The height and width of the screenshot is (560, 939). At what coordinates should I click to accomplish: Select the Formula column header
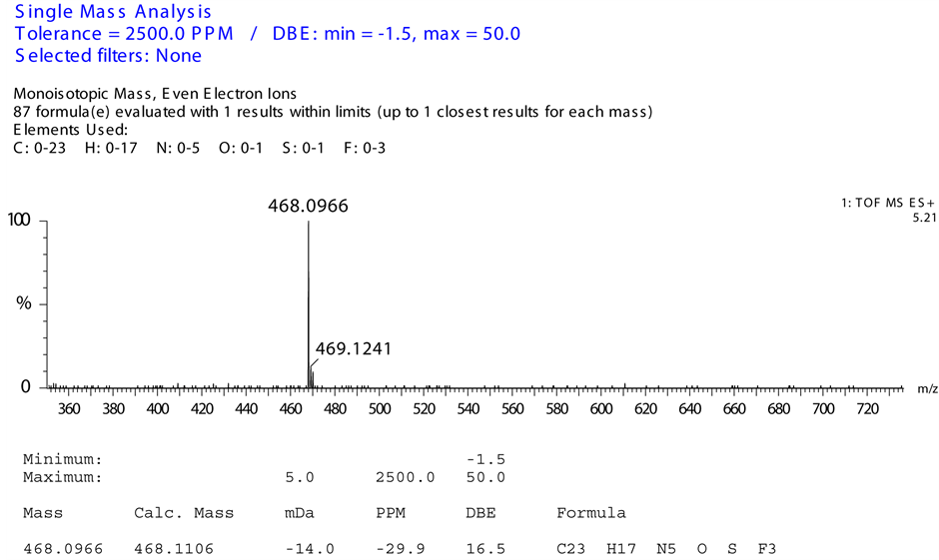(590, 513)
